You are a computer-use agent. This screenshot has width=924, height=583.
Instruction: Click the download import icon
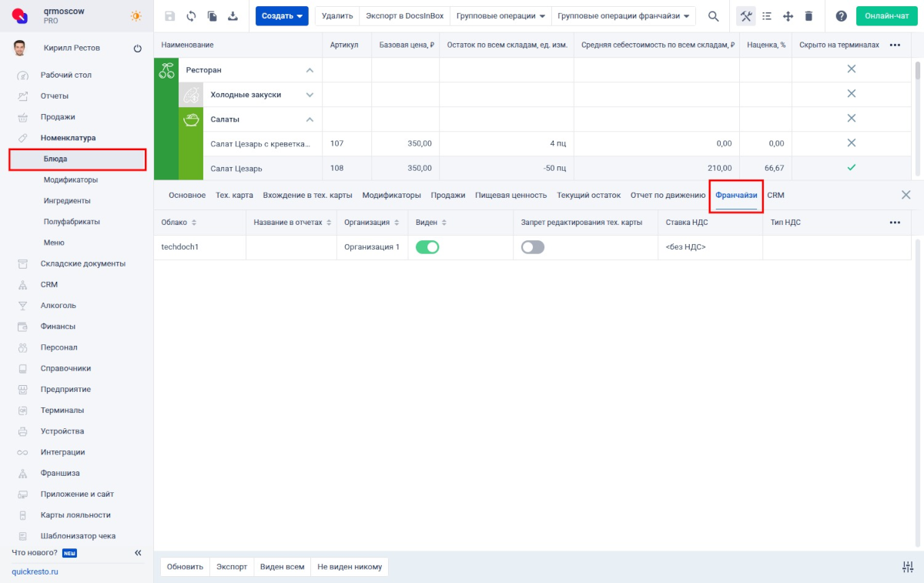pyautogui.click(x=233, y=16)
